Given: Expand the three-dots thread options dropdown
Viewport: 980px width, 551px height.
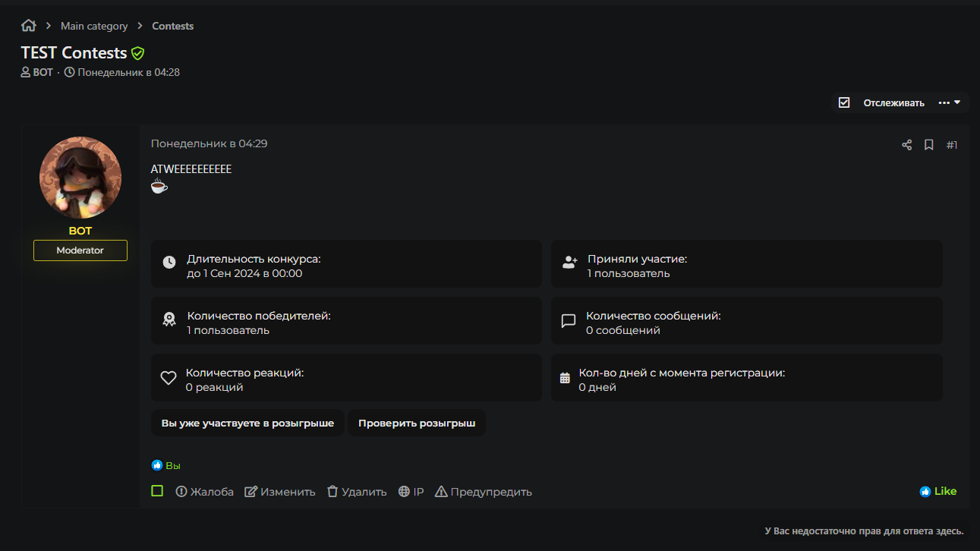Looking at the screenshot, I should click(x=949, y=102).
